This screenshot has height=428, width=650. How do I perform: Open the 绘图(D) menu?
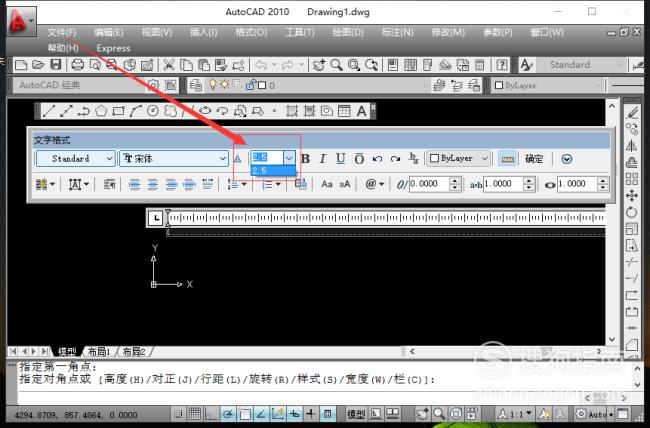click(348, 32)
